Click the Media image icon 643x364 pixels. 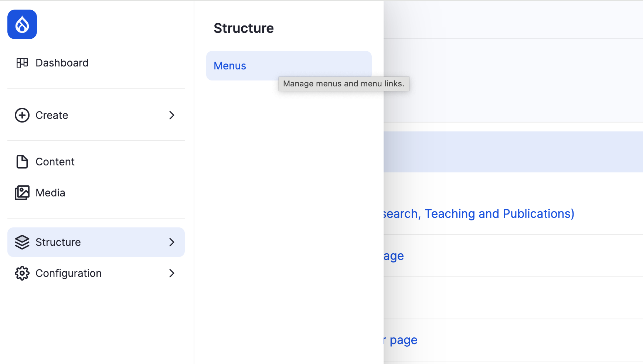click(22, 193)
